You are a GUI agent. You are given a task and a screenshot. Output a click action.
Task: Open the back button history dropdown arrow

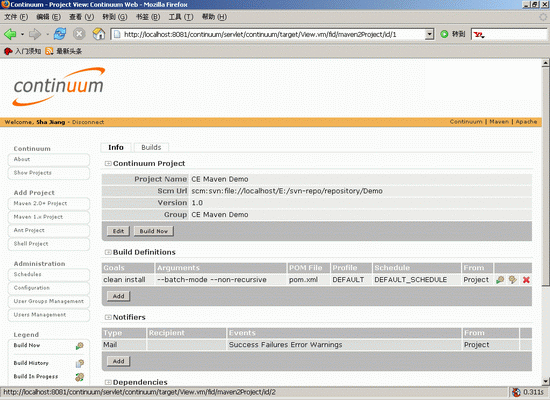(x=22, y=34)
